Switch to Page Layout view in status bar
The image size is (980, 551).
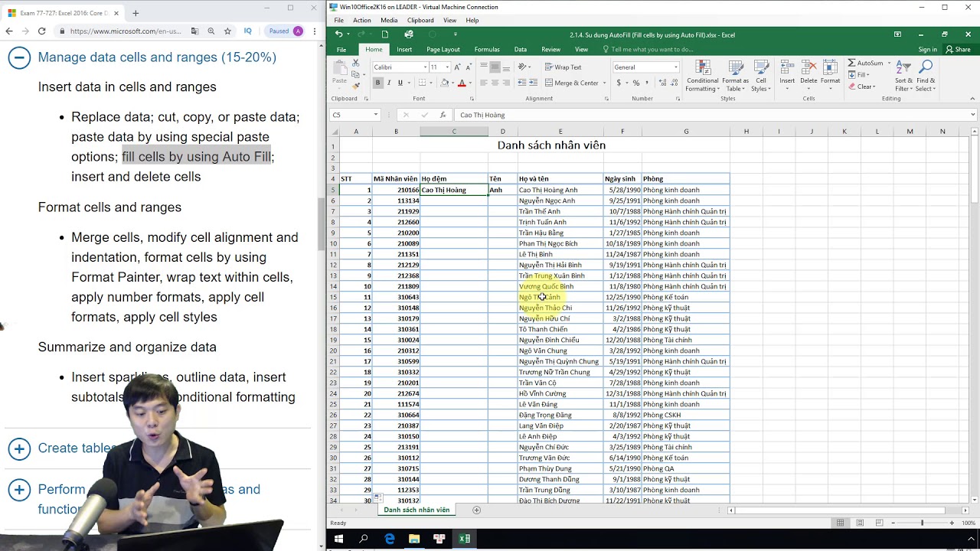tap(860, 523)
